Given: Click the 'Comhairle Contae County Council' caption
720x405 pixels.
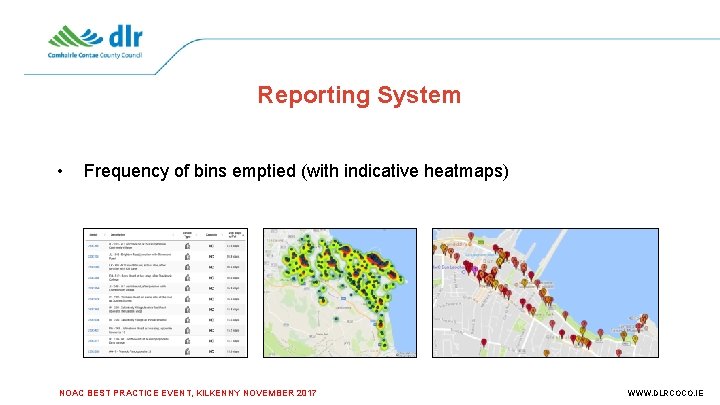Looking at the screenshot, I should click(x=95, y=55).
